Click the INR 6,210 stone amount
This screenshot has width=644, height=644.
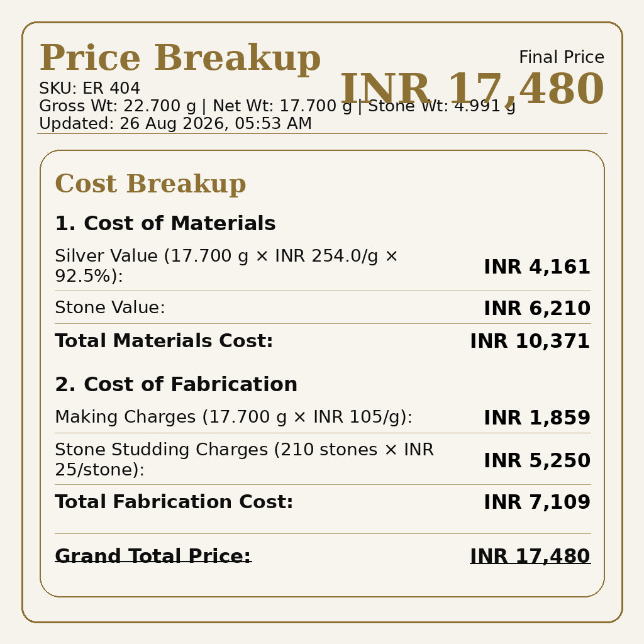537,308
